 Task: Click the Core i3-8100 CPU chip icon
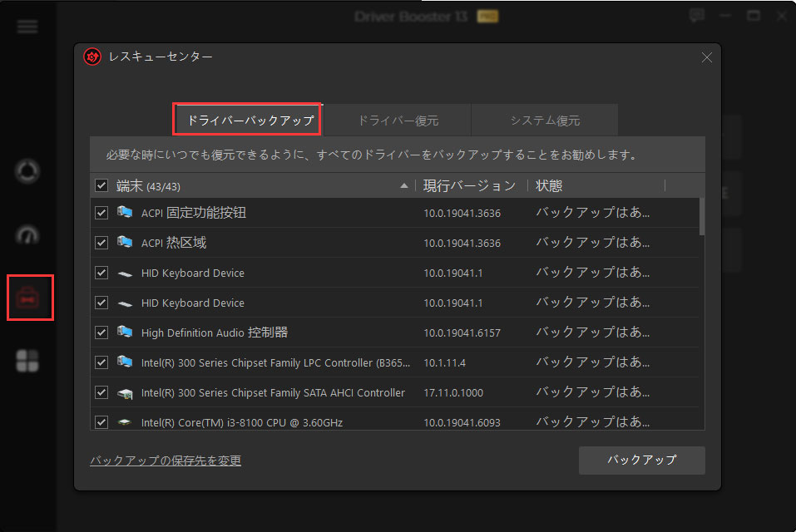coord(125,422)
